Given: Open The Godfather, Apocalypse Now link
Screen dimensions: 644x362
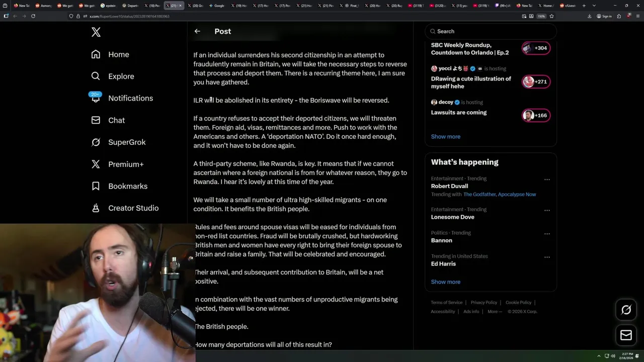Looking at the screenshot, I should (500, 194).
